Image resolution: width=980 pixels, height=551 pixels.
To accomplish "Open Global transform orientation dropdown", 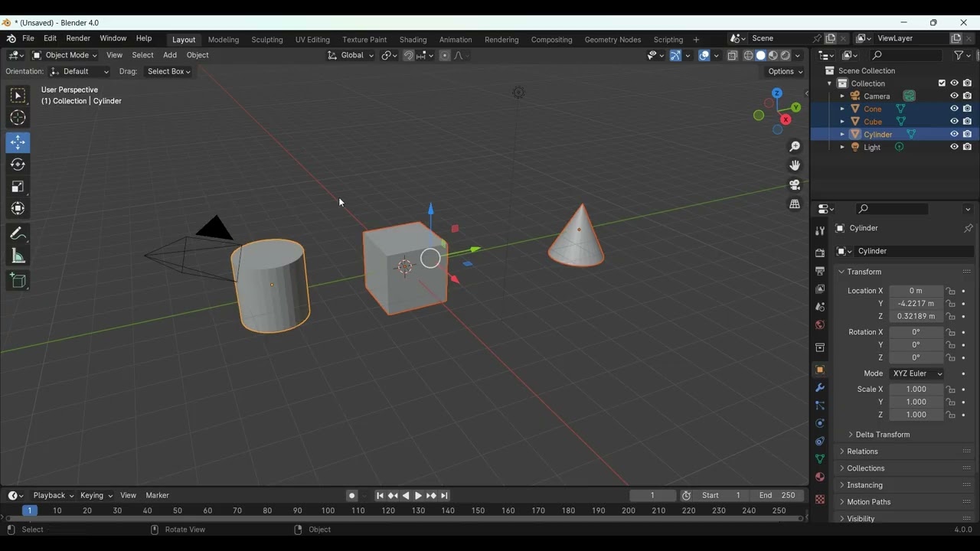I will [x=351, y=55].
